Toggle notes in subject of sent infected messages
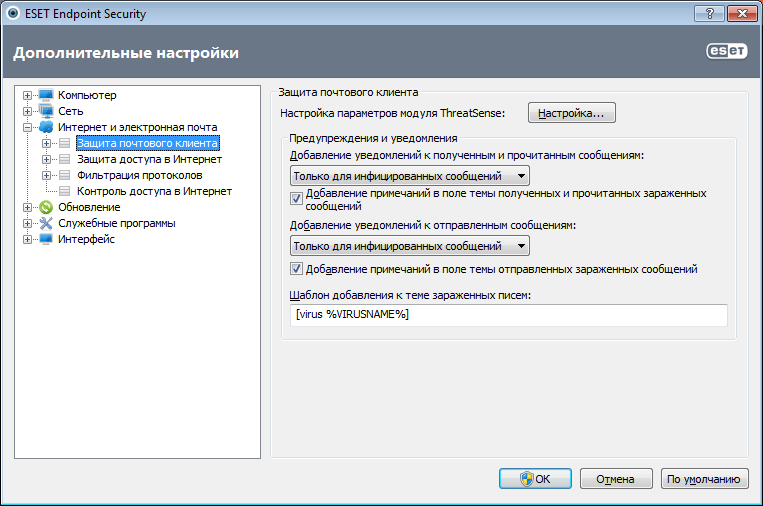 (296, 269)
